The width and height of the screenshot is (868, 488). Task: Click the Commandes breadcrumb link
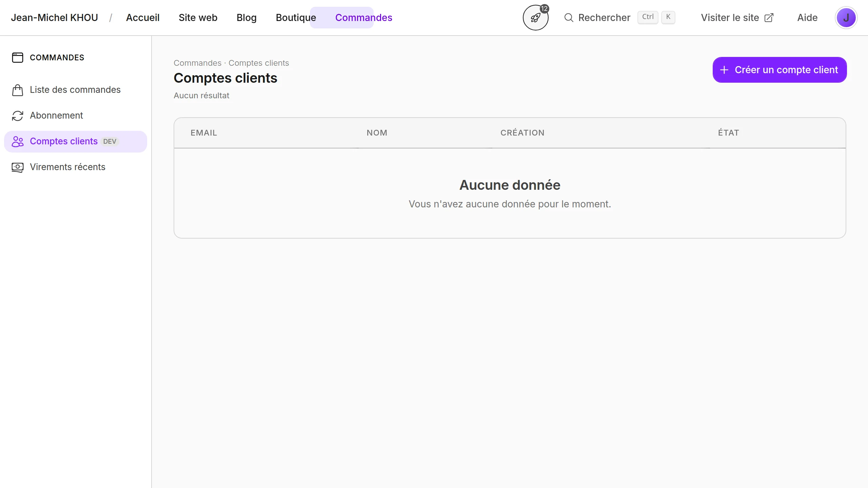[x=197, y=63]
